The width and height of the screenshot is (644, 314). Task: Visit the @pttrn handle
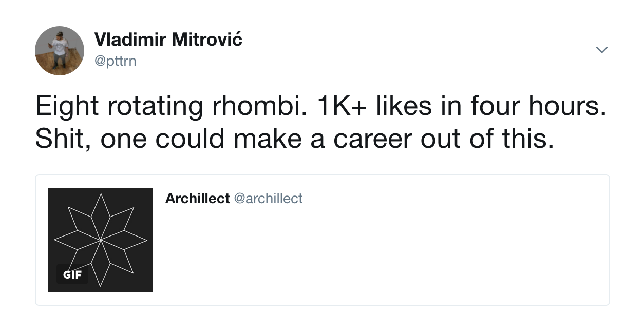pos(116,61)
